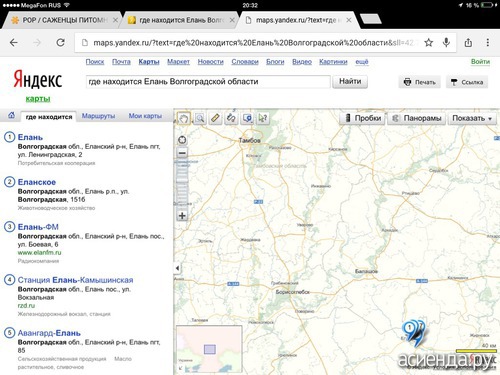This screenshot has width=500, height=375.
Task: Open browser three-dot menu
Action: click(x=488, y=42)
